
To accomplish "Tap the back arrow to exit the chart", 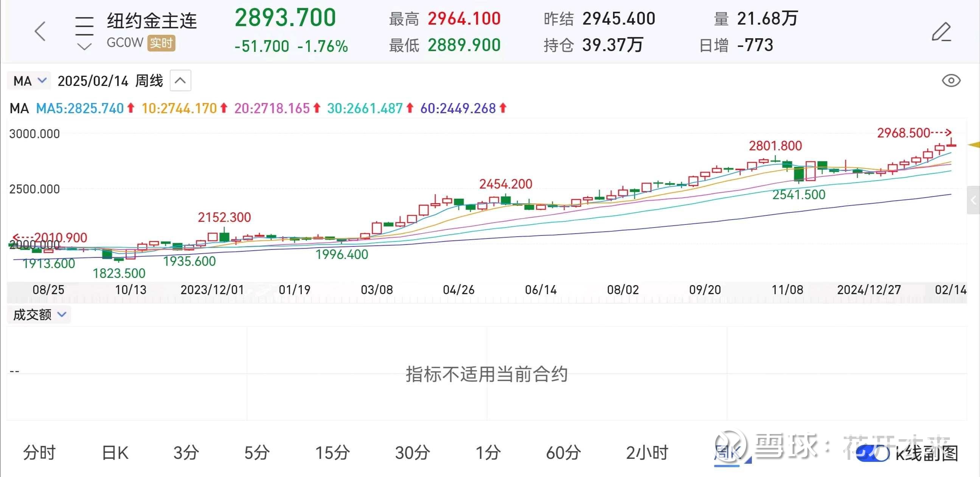I will pyautogui.click(x=41, y=31).
